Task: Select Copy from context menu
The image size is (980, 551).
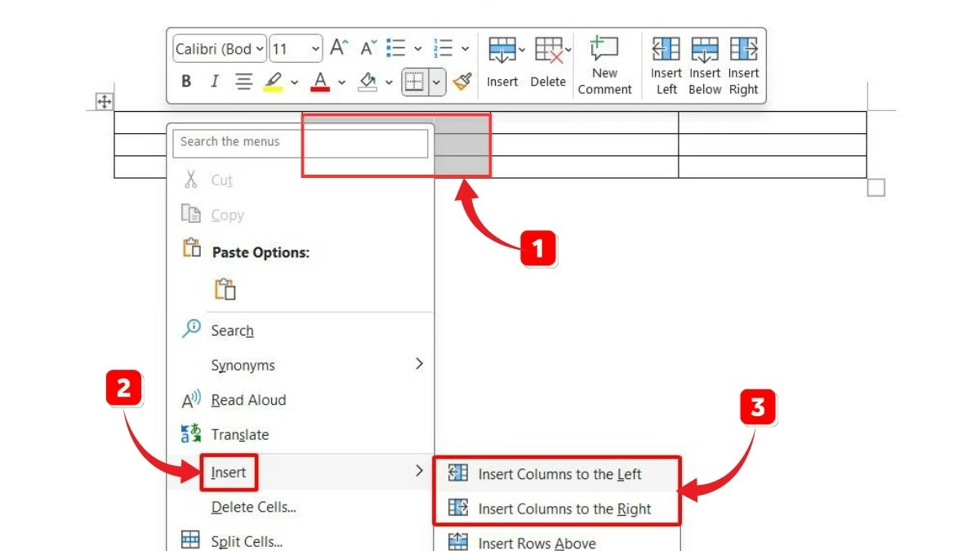Action: pyautogui.click(x=301, y=215)
